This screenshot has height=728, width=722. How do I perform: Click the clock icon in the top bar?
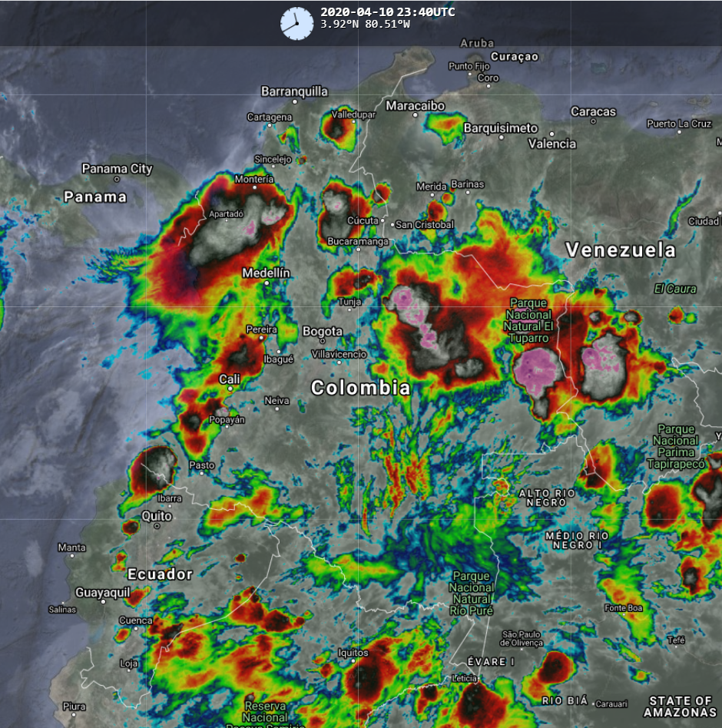pyautogui.click(x=296, y=23)
